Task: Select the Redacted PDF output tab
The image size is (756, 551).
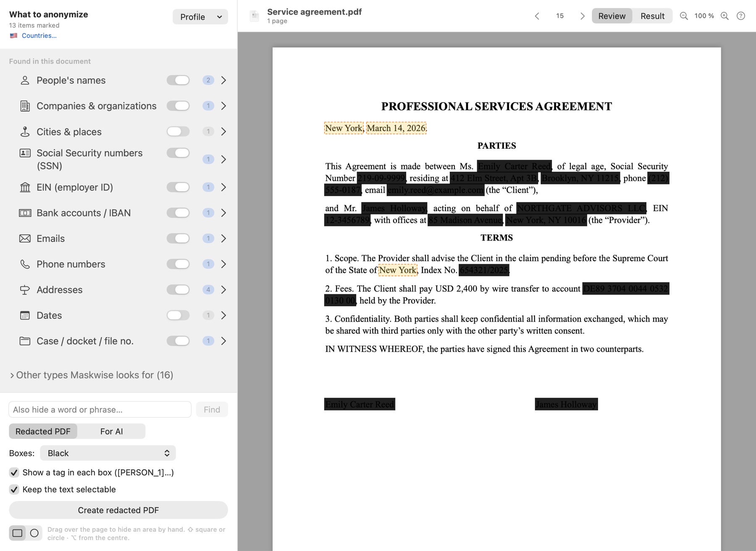Action: pyautogui.click(x=43, y=431)
